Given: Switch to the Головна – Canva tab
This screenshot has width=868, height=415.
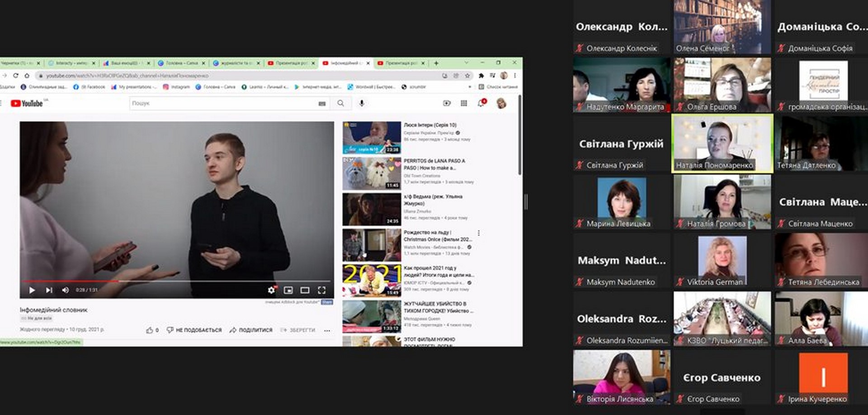Looking at the screenshot, I should tap(181, 63).
